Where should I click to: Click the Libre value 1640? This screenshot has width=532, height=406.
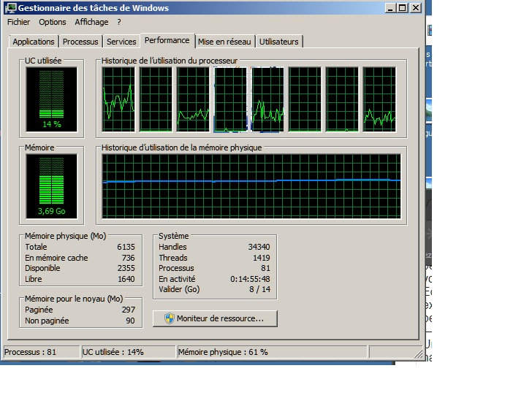[126, 279]
